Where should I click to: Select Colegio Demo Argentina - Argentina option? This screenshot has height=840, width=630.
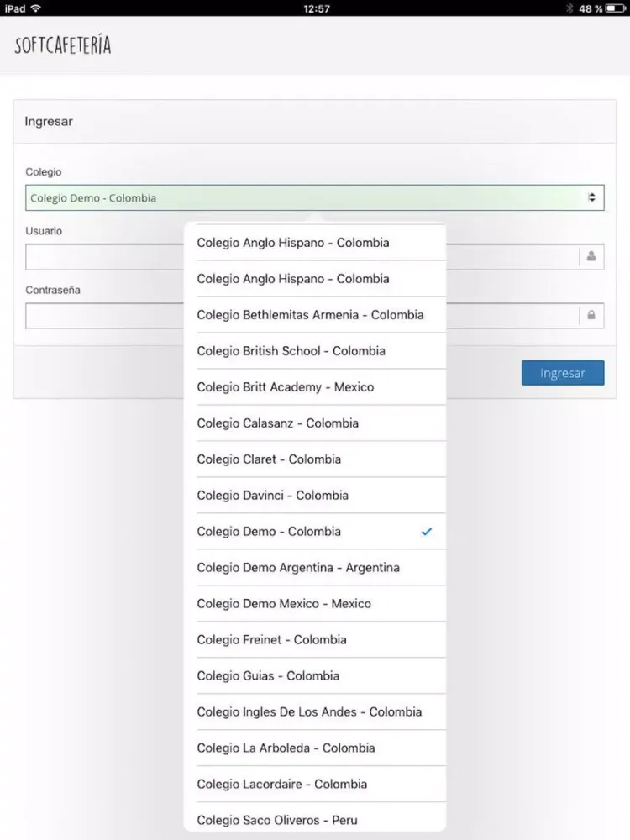[x=298, y=568]
